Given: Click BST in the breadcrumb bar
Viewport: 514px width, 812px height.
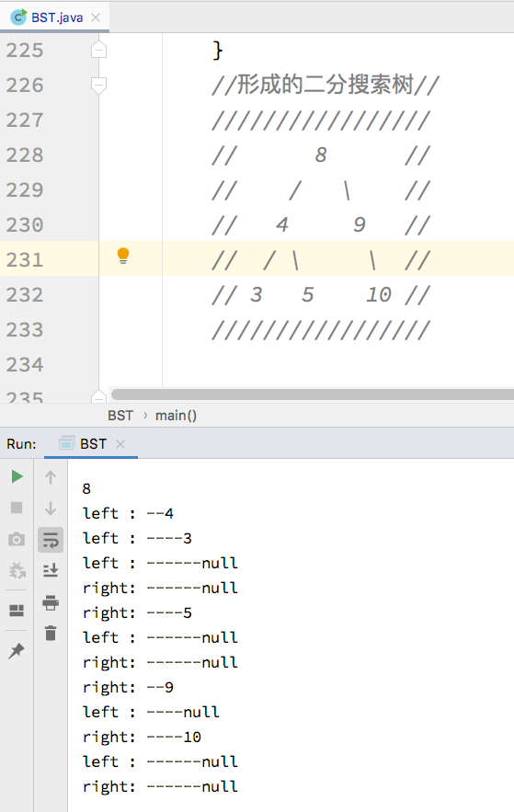Looking at the screenshot, I should tap(120, 416).
